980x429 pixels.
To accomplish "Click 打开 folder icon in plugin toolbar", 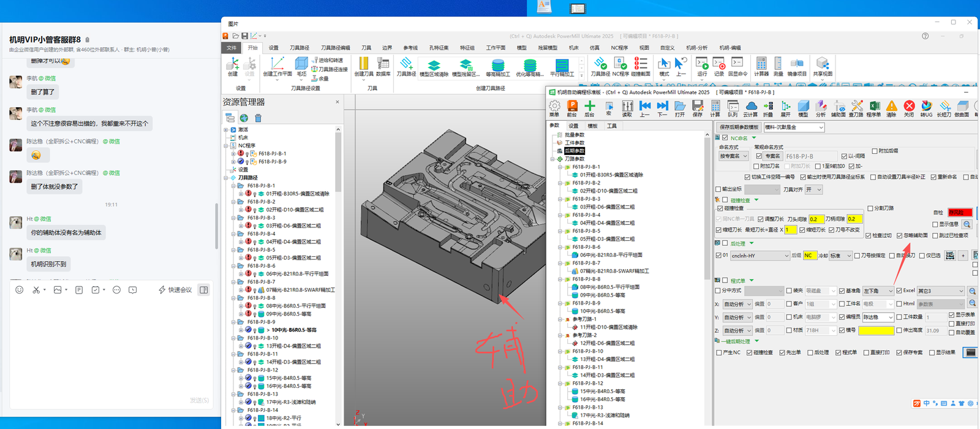I will point(680,106).
